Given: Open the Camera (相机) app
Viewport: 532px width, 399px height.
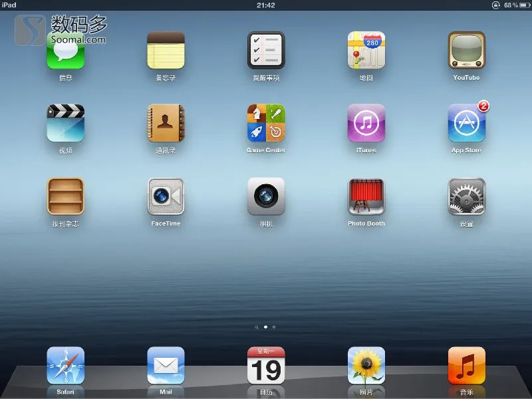Looking at the screenshot, I should [x=266, y=196].
